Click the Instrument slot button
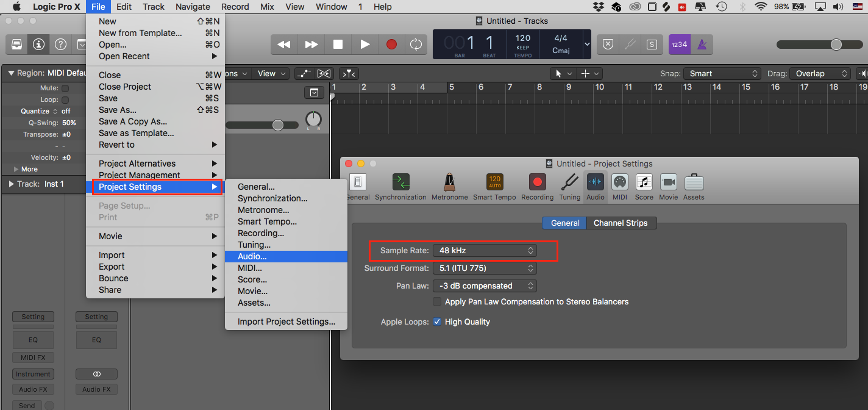The image size is (868, 410). pos(33,374)
